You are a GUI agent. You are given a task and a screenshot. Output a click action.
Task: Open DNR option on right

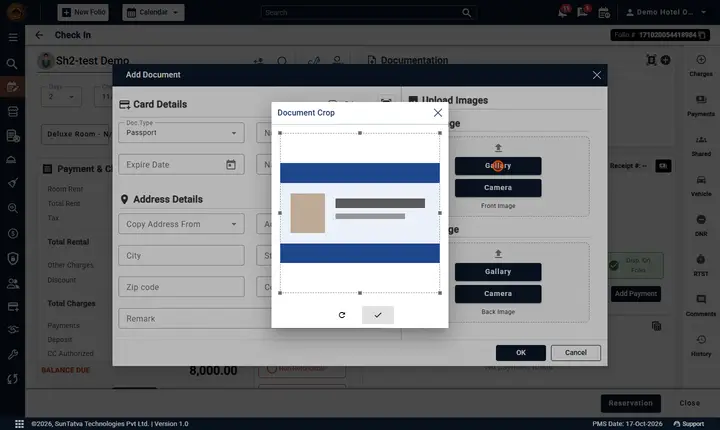coord(701,226)
